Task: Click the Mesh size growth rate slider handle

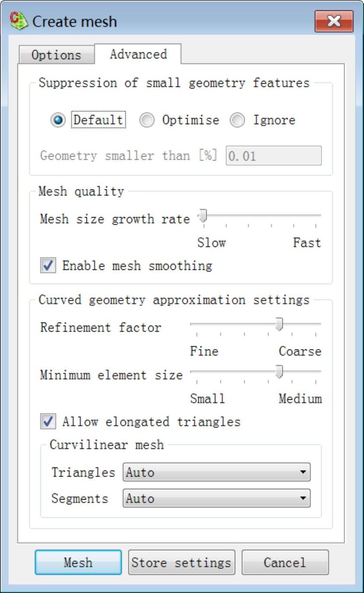Action: [202, 216]
